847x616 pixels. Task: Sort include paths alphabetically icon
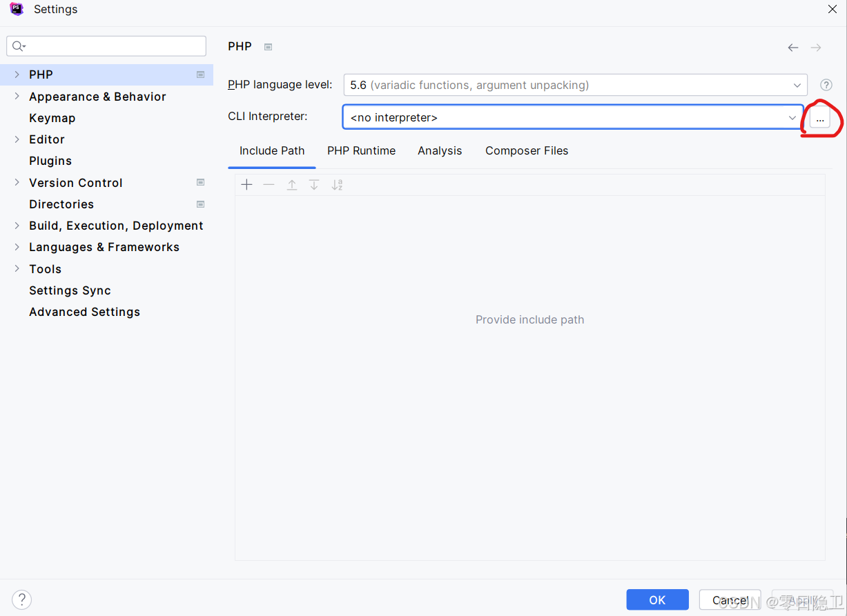coord(337,185)
